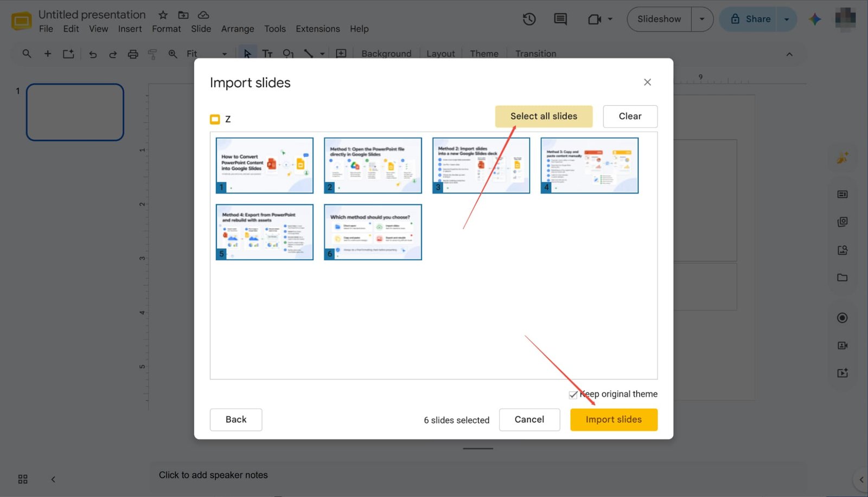Open the Arrange menu
The width and height of the screenshot is (868, 497).
click(x=238, y=29)
